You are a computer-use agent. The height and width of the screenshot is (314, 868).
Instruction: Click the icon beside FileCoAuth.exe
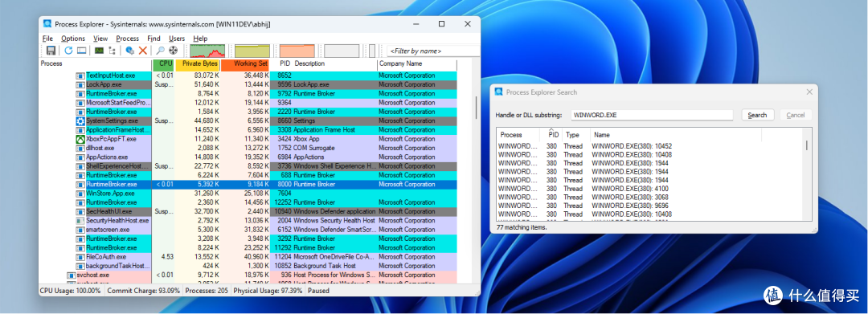tap(80, 256)
